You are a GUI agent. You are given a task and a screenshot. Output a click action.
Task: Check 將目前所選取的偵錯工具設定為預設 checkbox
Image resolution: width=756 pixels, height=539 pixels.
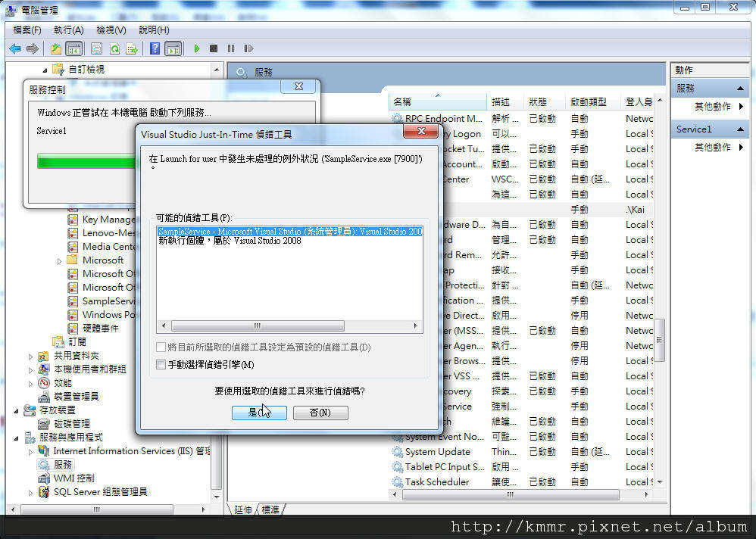161,347
